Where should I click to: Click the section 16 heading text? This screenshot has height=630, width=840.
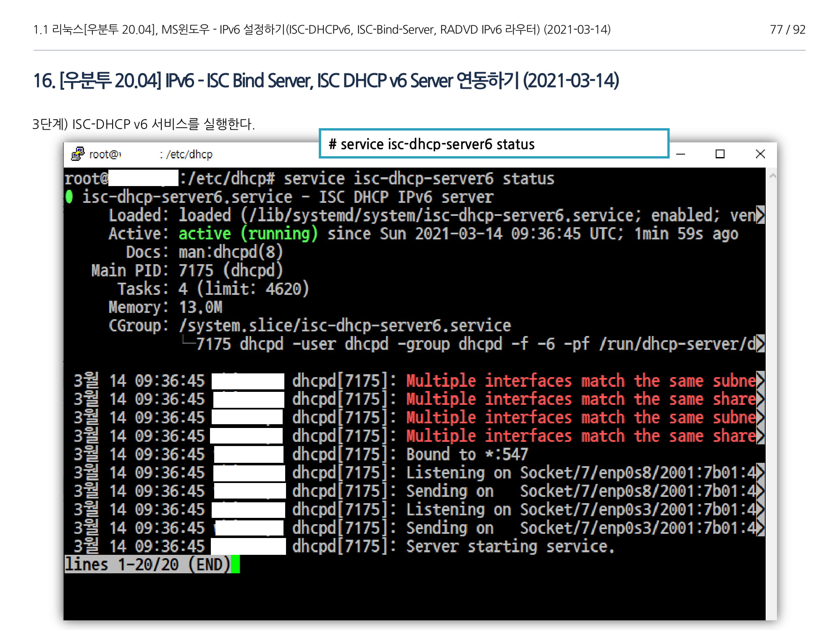325,81
